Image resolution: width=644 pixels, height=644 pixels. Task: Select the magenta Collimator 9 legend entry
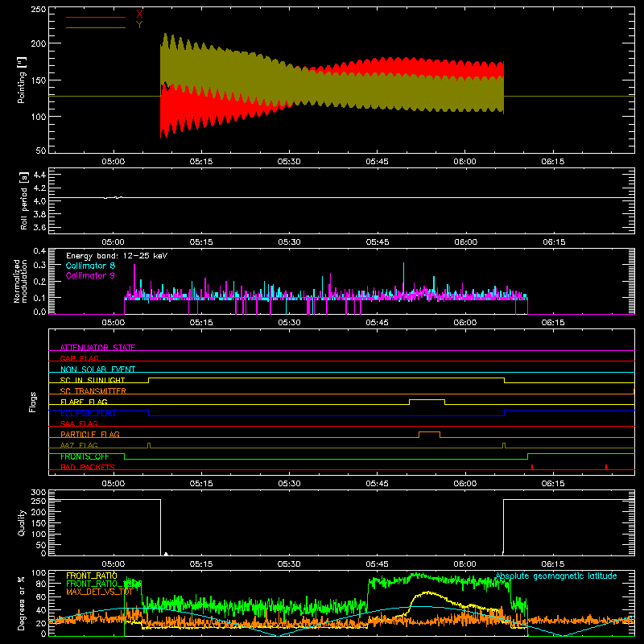(90, 275)
